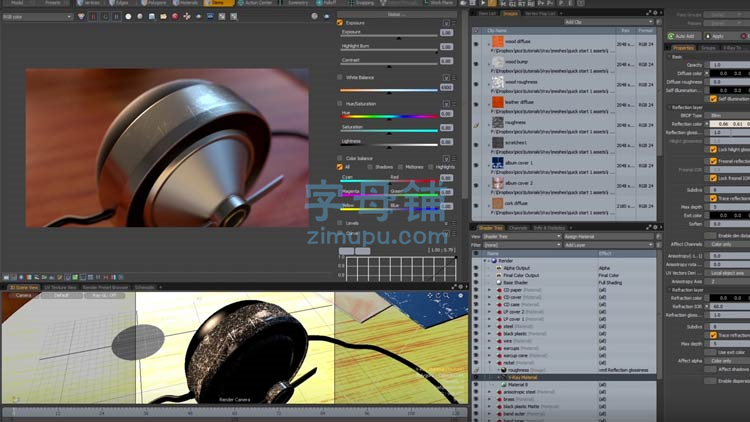The image size is (750, 422).
Task: Select the V-Ray Material row in shader tree
Action: (x=564, y=378)
